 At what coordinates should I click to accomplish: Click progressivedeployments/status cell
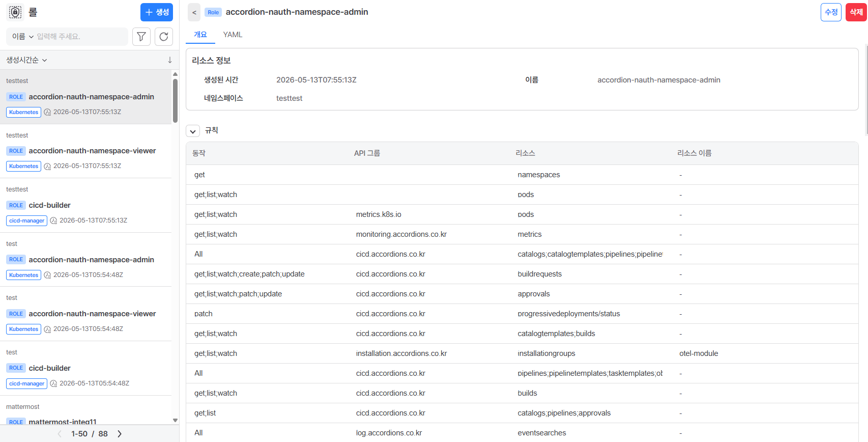568,314
